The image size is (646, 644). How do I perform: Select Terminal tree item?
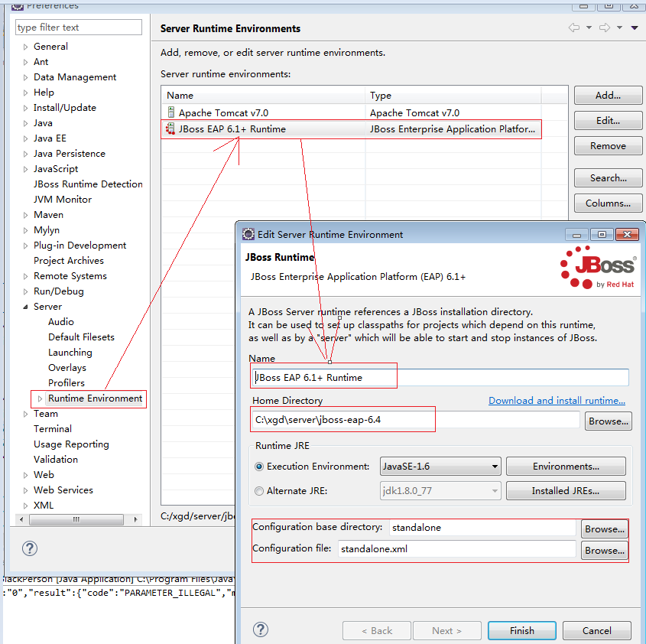point(53,429)
